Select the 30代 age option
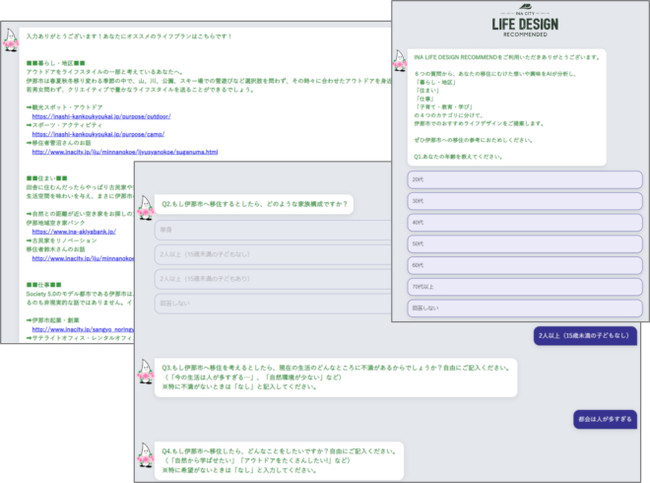 pyautogui.click(x=523, y=200)
